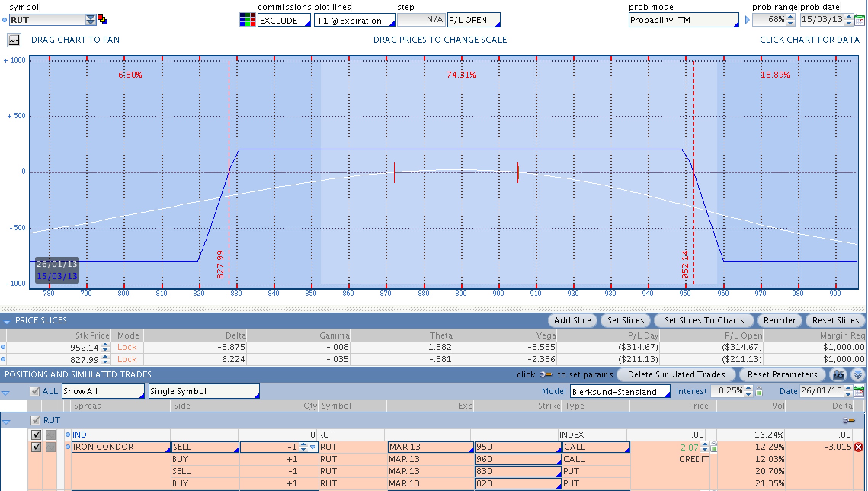The height and width of the screenshot is (491, 868).
Task: Open the EXCLUDE commissions menu
Action: (284, 20)
